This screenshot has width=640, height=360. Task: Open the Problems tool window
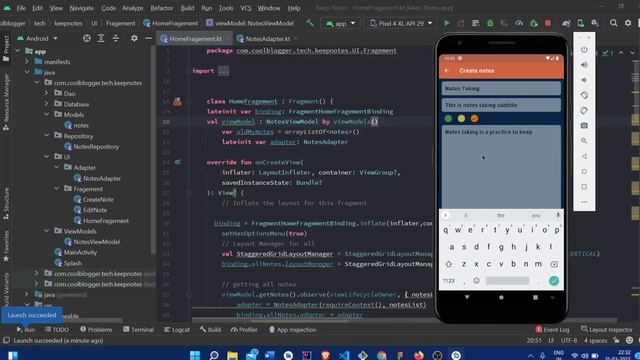[96, 329]
